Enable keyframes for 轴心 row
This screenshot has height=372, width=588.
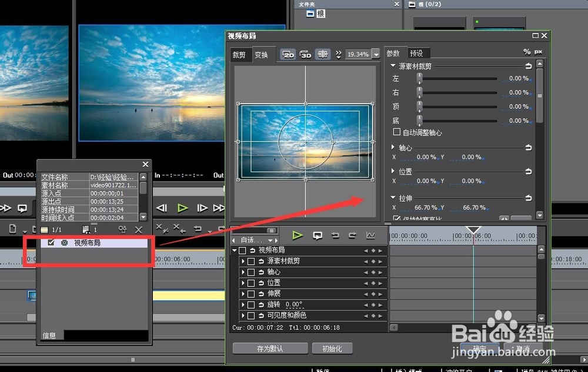click(x=251, y=272)
